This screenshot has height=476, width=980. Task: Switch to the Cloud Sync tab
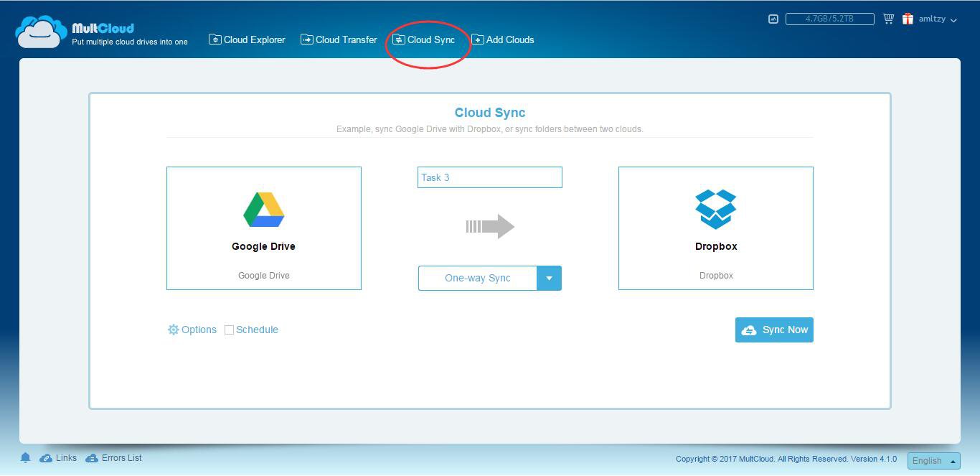[424, 39]
